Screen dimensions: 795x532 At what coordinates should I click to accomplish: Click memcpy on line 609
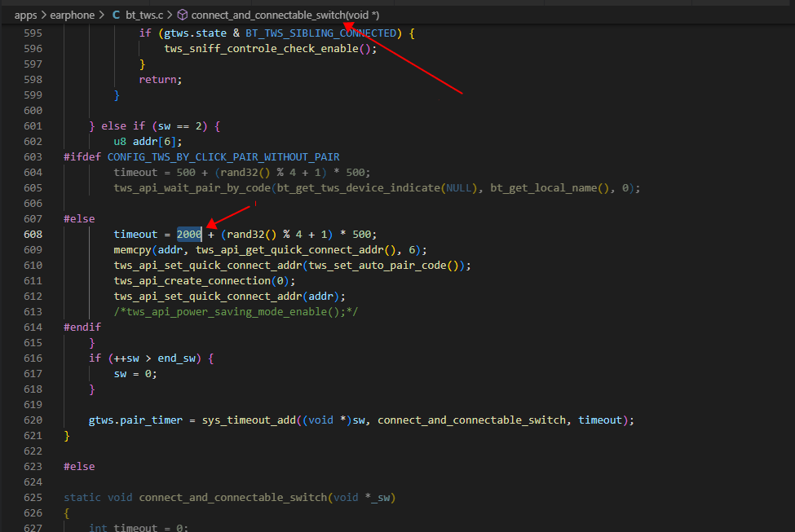[133, 250]
